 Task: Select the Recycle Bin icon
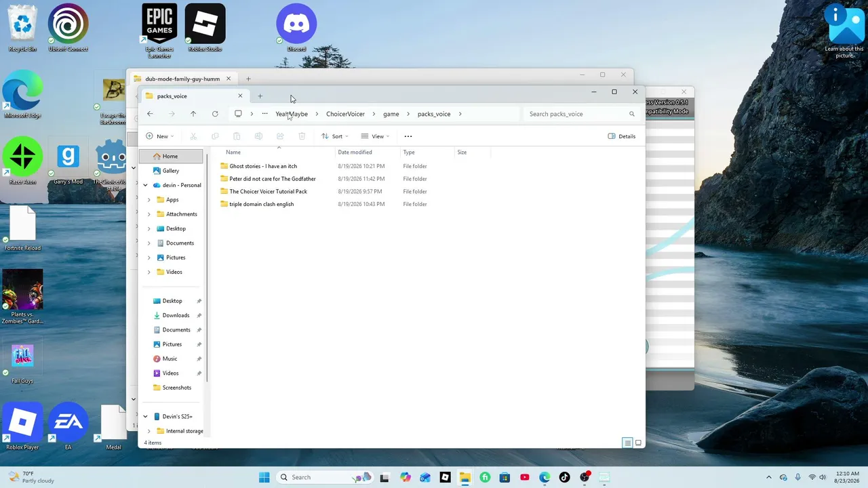22,28
